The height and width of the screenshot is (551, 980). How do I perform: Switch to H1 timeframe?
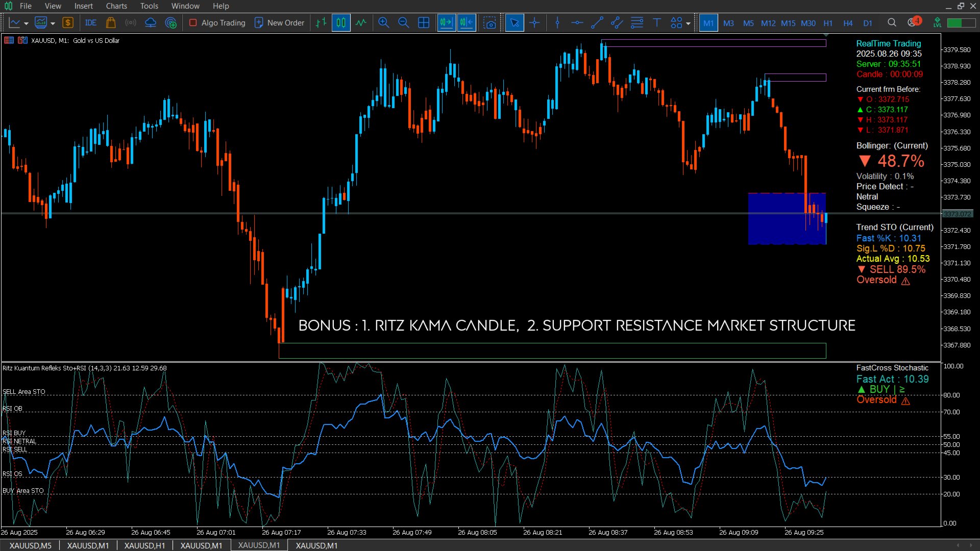click(828, 23)
